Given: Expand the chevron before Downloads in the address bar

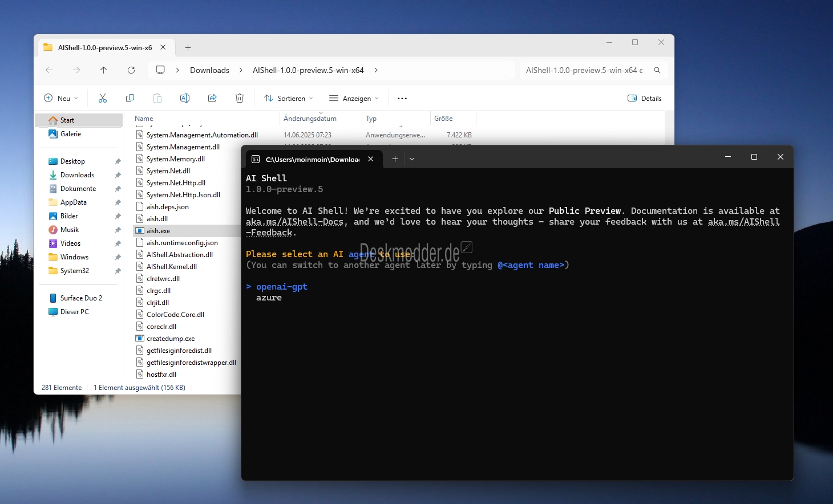Looking at the screenshot, I should (177, 70).
